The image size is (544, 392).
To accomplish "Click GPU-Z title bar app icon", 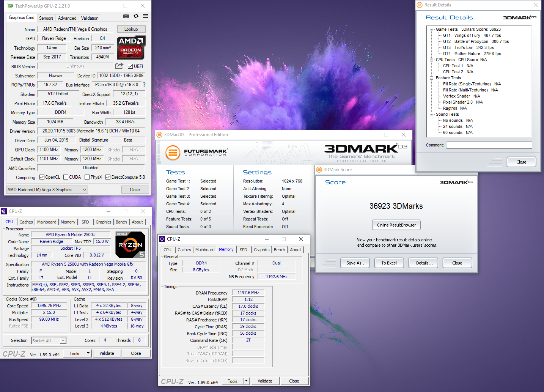I will click(10, 6).
